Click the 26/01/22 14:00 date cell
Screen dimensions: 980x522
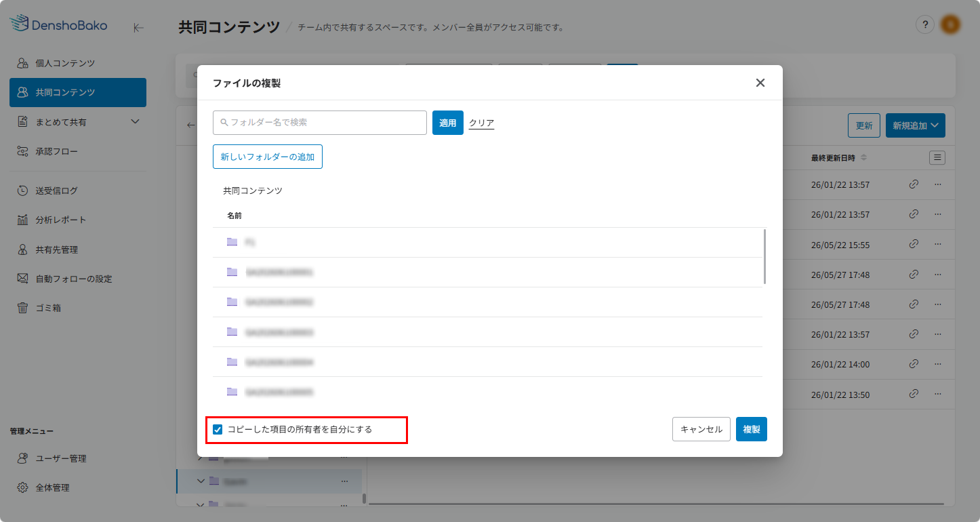pos(840,364)
